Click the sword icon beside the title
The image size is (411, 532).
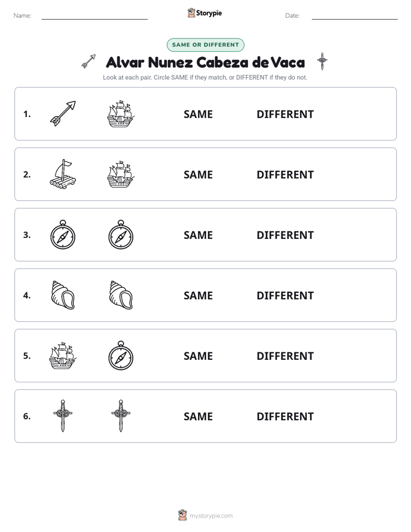(322, 62)
